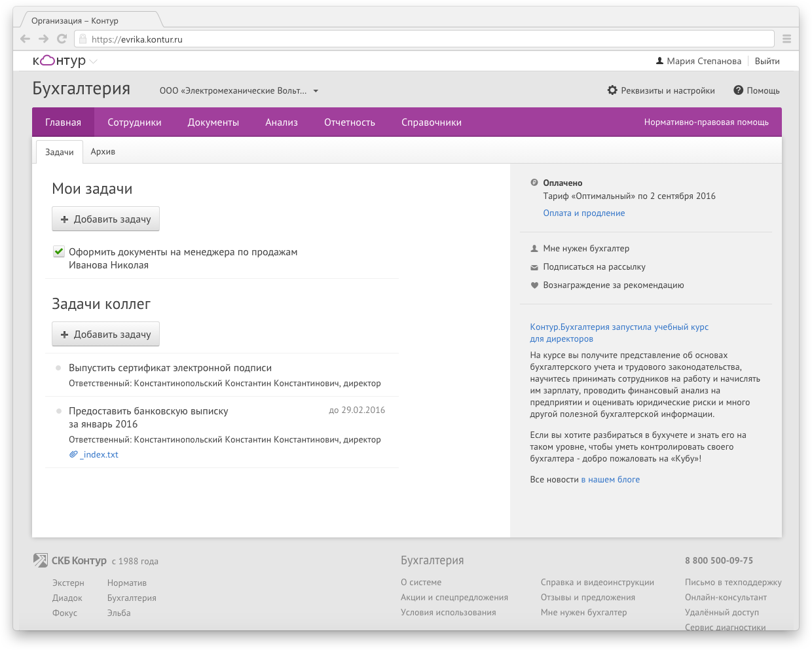
Task: Open the Главная navigation tab
Action: [63, 122]
